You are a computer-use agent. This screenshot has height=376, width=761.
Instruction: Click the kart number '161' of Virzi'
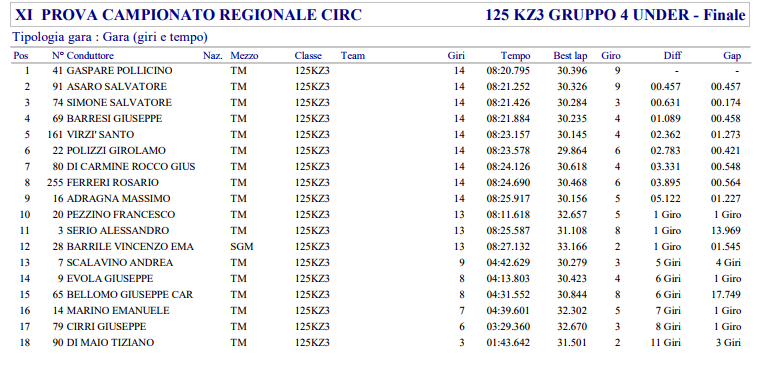(x=55, y=135)
